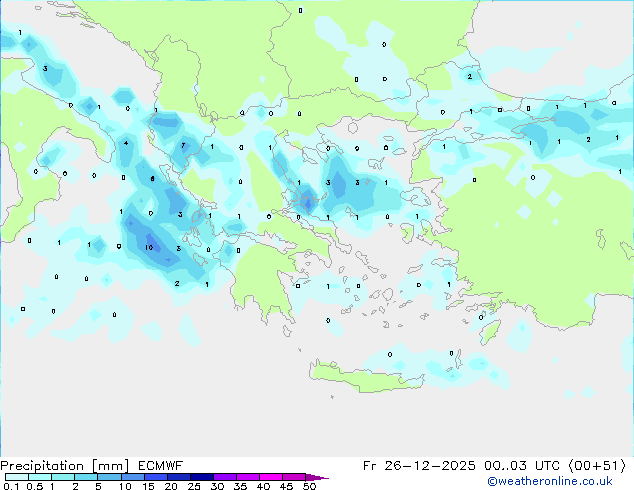Click the '50' legend label
This screenshot has height=490, width=634.
[309, 486]
